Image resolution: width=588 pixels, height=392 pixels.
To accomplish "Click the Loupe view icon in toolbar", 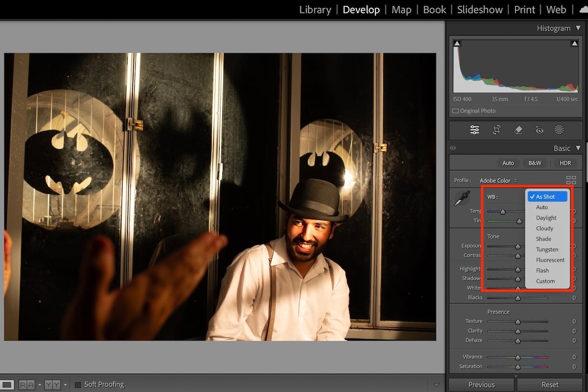I will click(7, 385).
